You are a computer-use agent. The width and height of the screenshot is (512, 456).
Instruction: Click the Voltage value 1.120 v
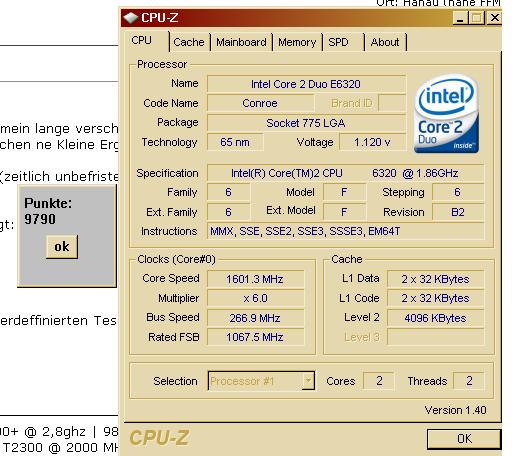(372, 142)
